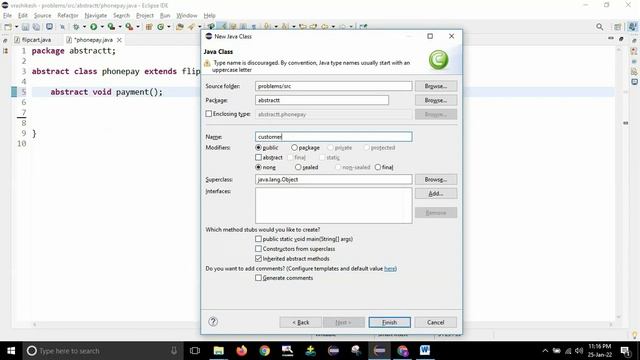Click the green Run toolbar icon
640x360 pixels.
[x=93, y=27]
